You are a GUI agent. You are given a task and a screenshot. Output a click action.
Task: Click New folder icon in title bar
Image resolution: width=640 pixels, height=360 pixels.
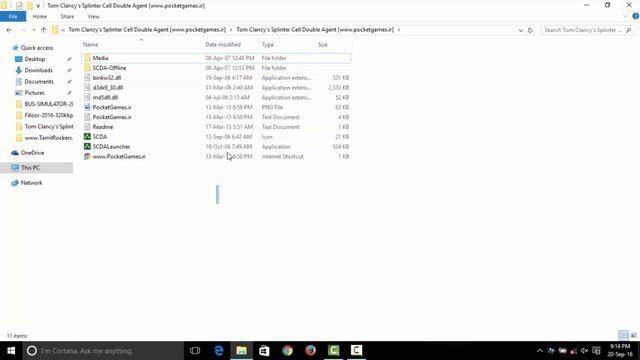(29, 6)
